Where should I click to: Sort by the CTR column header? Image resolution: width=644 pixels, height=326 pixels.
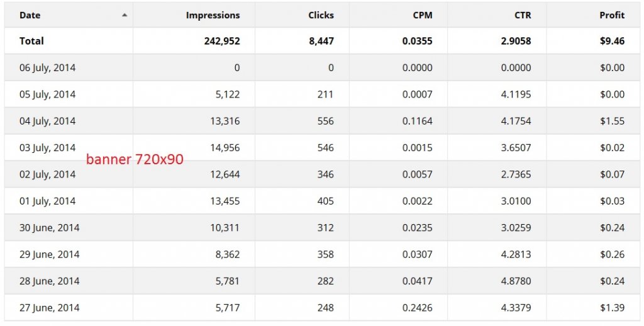(523, 15)
